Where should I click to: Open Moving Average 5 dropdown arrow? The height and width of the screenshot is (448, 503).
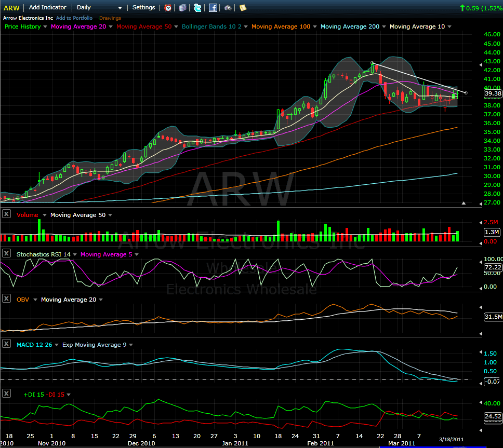[137, 254]
